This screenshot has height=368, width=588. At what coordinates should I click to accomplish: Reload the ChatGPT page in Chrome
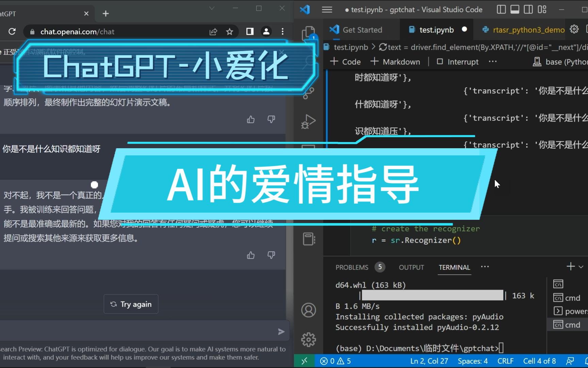[x=12, y=31]
